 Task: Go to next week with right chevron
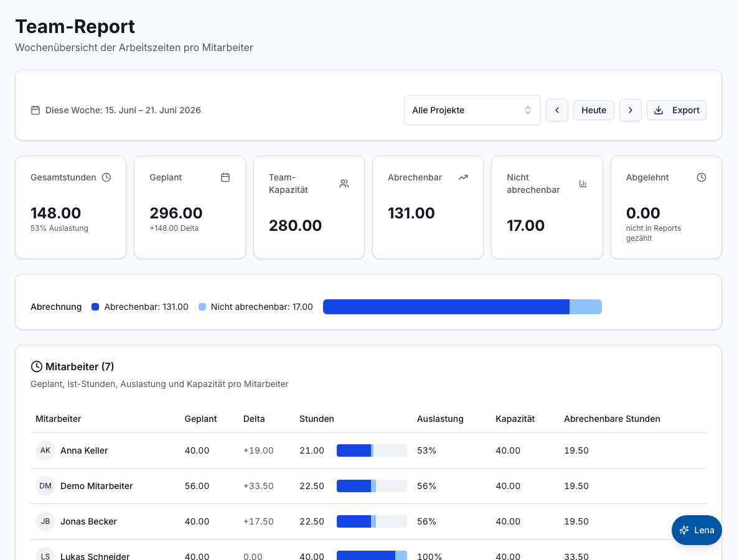pos(631,110)
